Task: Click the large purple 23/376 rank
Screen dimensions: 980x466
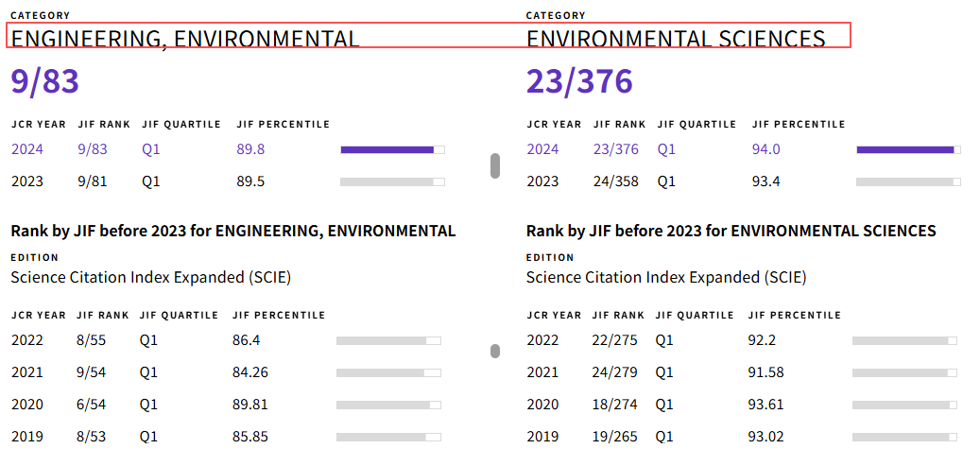Action: tap(579, 82)
